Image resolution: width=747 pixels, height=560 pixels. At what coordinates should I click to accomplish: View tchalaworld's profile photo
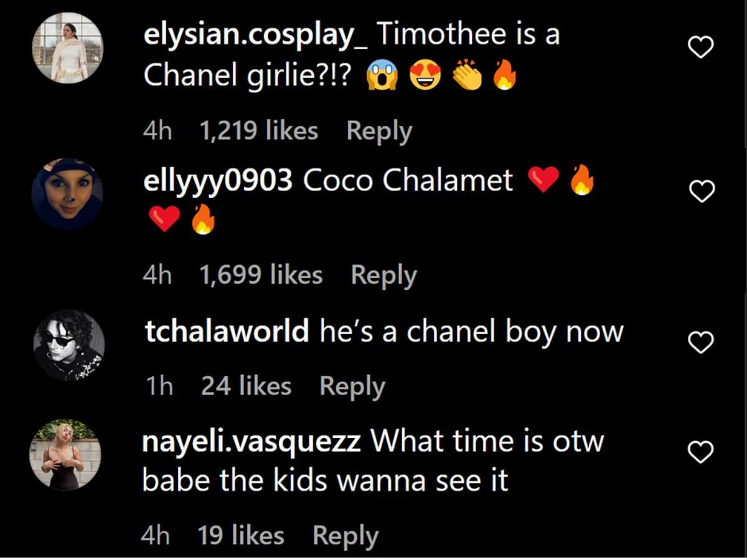click(68, 345)
